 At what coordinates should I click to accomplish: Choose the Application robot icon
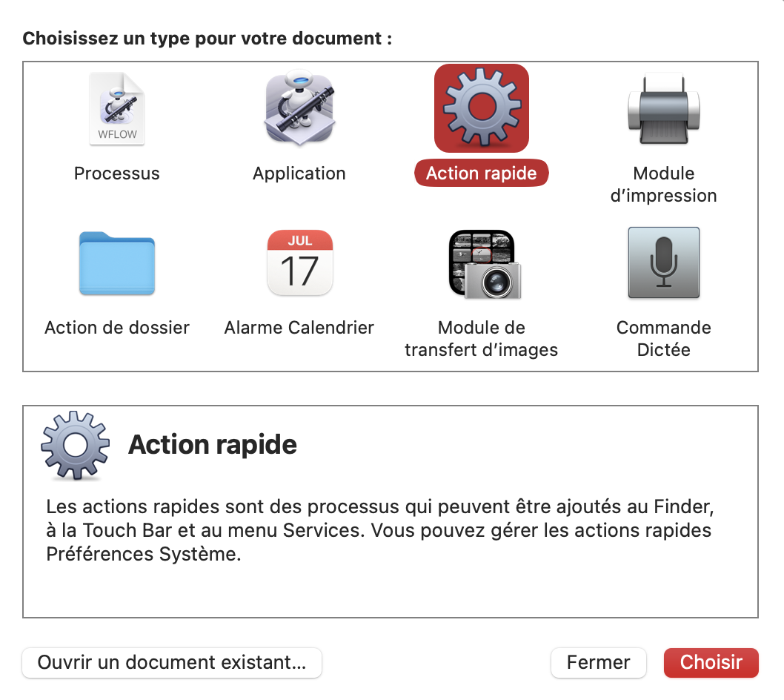(x=299, y=108)
